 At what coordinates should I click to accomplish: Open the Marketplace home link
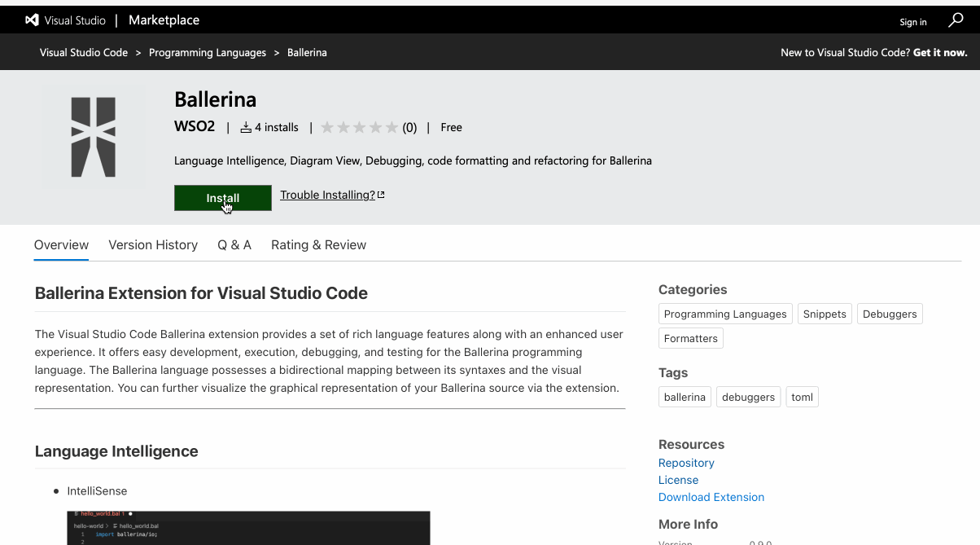click(x=164, y=20)
